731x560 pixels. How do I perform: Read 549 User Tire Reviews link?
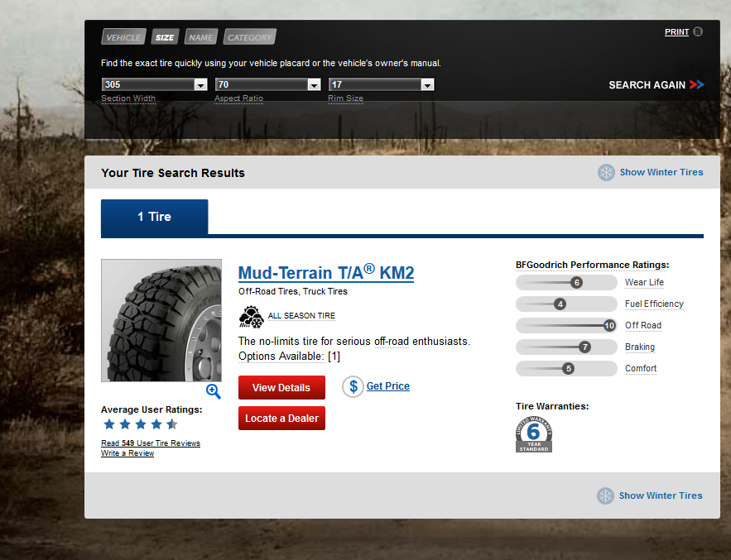tap(151, 443)
